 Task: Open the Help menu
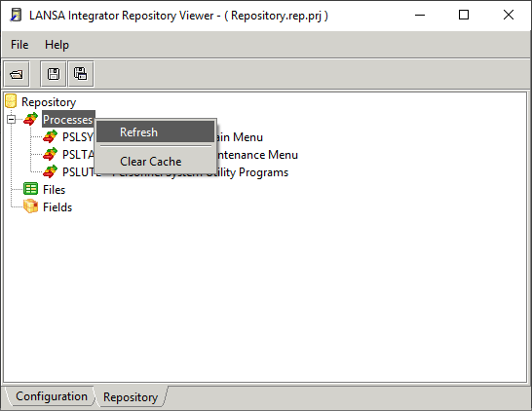pyautogui.click(x=57, y=45)
